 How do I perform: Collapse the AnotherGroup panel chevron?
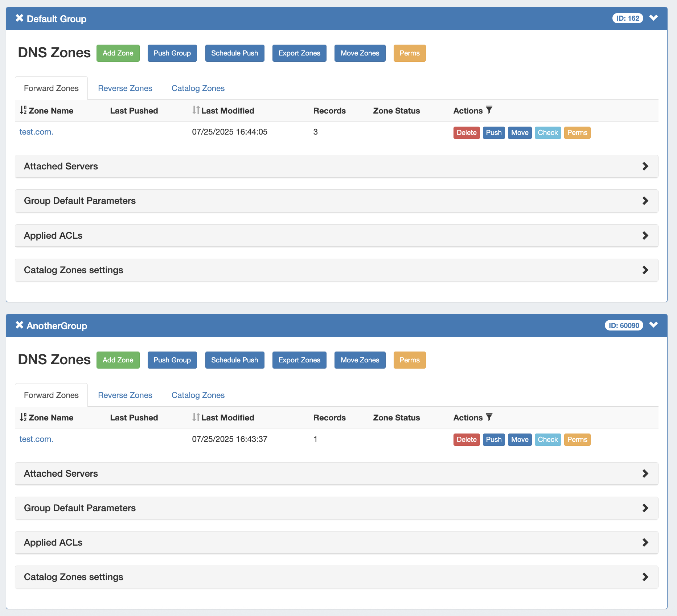pyautogui.click(x=653, y=325)
